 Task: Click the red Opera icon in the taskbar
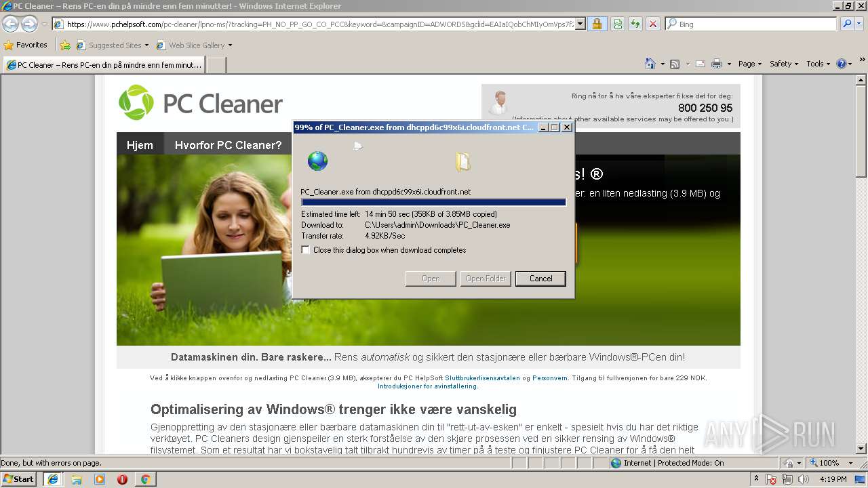pyautogui.click(x=122, y=479)
